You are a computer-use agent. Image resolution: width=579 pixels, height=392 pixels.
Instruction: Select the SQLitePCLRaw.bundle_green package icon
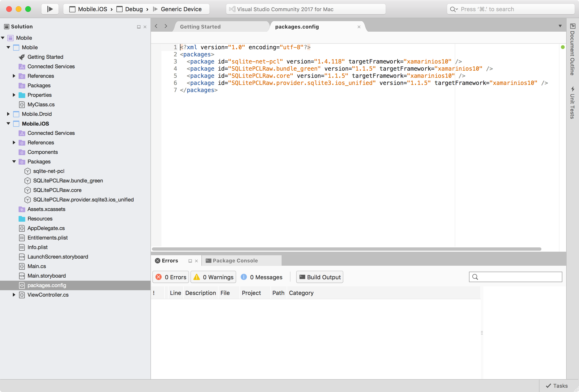28,181
